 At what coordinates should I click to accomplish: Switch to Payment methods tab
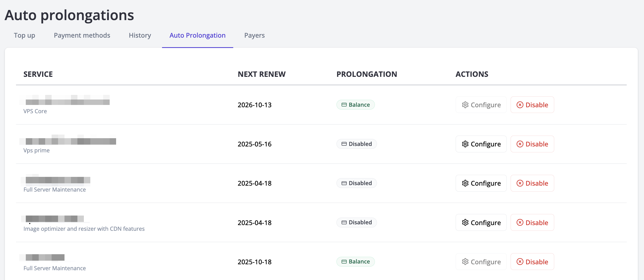(82, 35)
